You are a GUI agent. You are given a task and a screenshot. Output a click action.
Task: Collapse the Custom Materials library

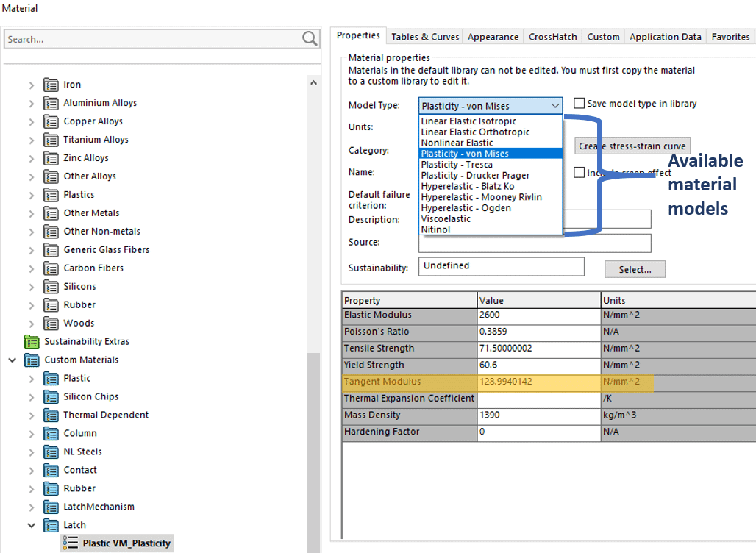click(12, 360)
